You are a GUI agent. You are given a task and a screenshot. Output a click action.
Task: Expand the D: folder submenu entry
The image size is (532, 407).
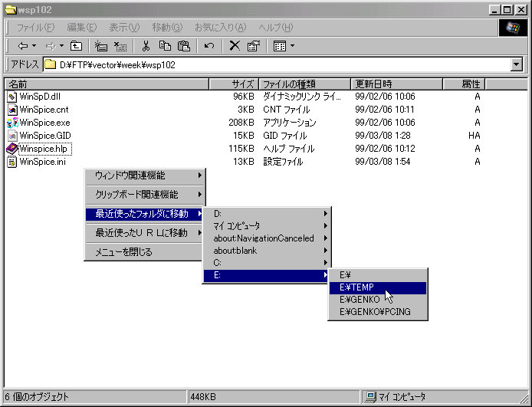tap(267, 214)
